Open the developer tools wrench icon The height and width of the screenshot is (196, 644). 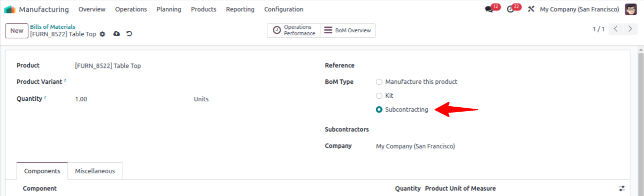pyautogui.click(x=531, y=9)
